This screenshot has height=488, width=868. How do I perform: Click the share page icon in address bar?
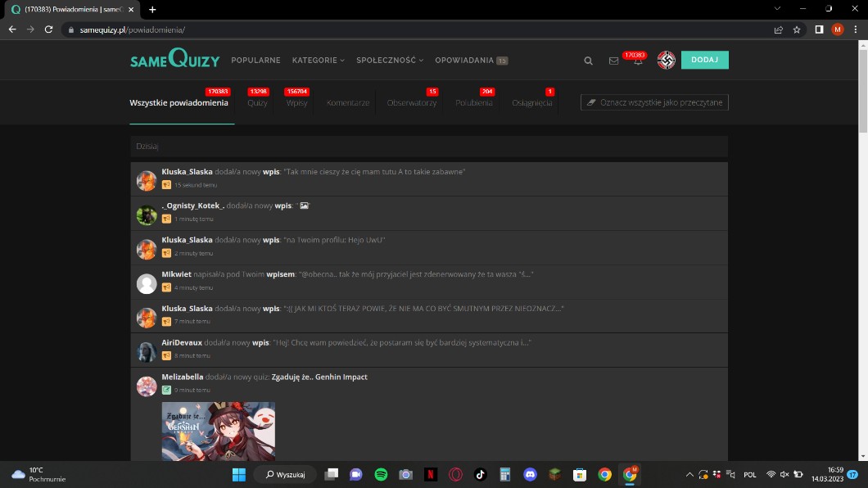coord(778,29)
